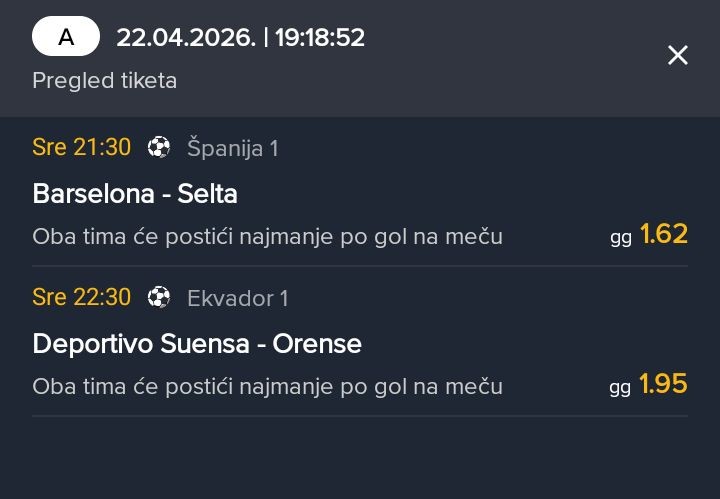
Task: Click the soccer ball icon beside Španija 1
Action: point(159,148)
